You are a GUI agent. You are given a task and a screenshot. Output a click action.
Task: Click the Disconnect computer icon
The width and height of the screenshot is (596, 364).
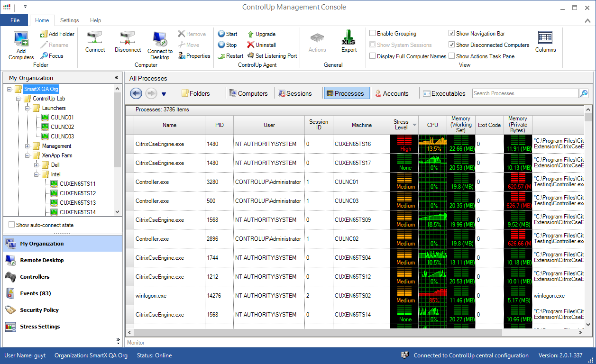tap(128, 42)
